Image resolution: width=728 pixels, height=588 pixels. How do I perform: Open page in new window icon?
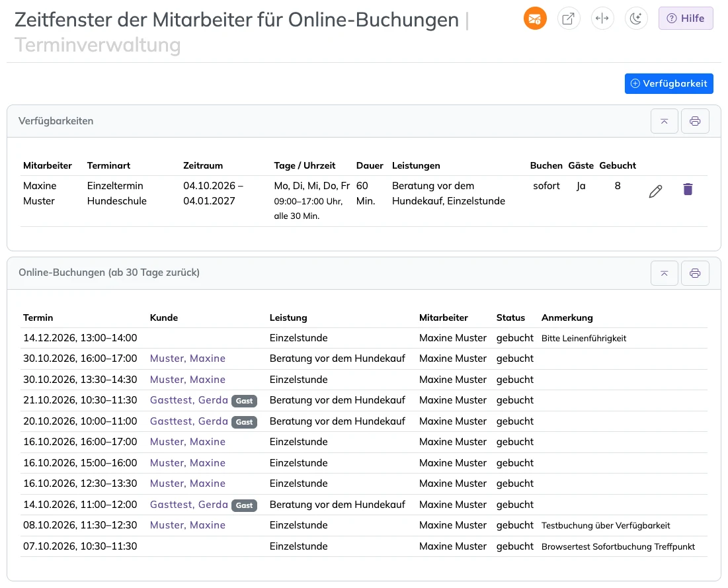click(x=568, y=19)
